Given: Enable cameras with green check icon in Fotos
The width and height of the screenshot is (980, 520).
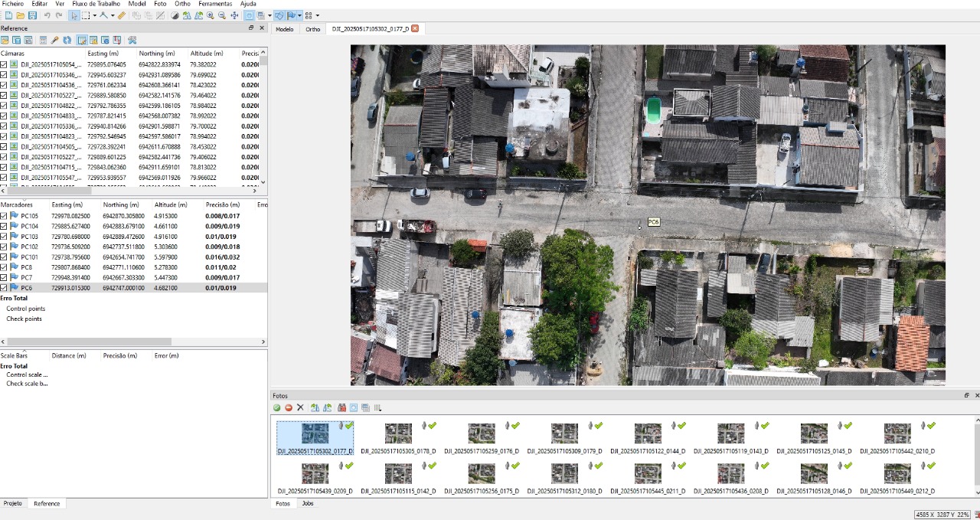Looking at the screenshot, I should pyautogui.click(x=276, y=407).
